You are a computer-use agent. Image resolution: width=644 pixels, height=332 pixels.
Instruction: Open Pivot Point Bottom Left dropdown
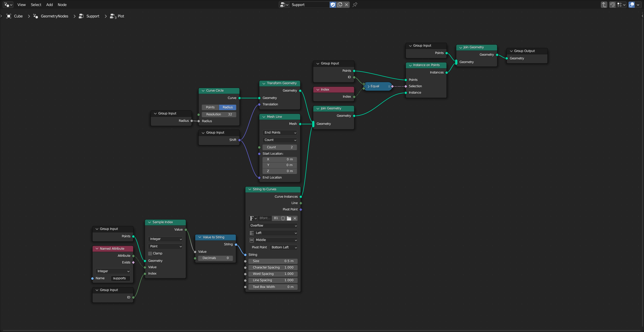(x=284, y=247)
